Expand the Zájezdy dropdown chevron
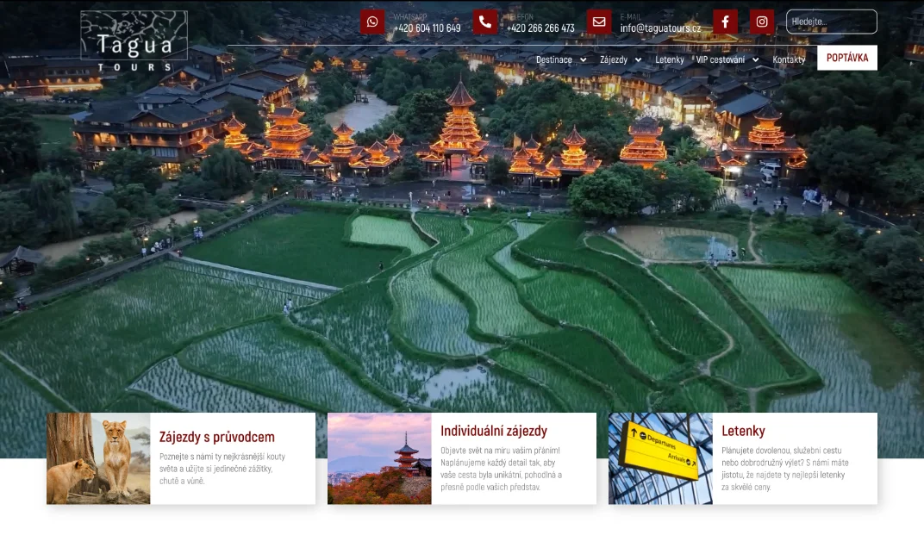Screen dimensions: 924x560 tap(638, 60)
